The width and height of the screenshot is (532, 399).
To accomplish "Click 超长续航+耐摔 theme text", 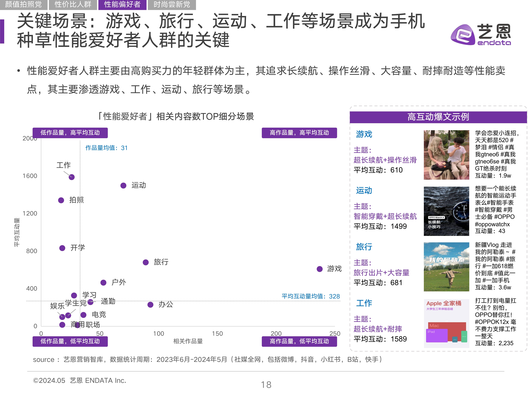I will click(378, 329).
